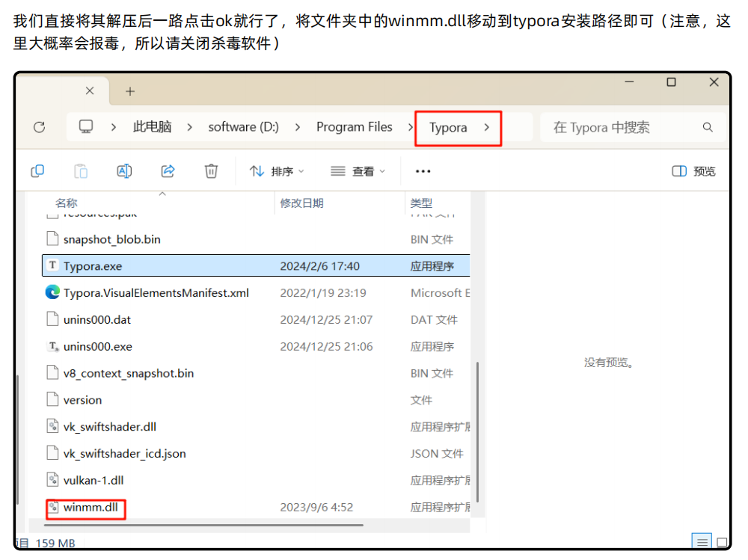Open the See more (...) toolbar menu
Image resolution: width=748 pixels, height=560 pixels.
click(x=423, y=171)
